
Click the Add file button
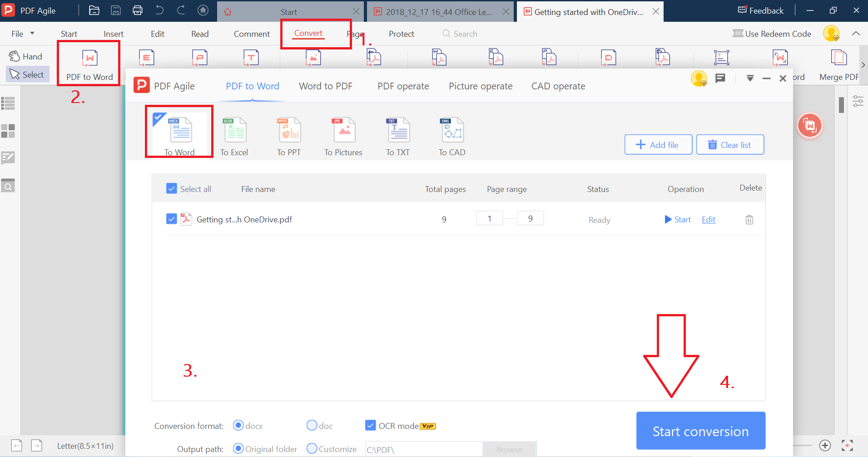(x=658, y=145)
